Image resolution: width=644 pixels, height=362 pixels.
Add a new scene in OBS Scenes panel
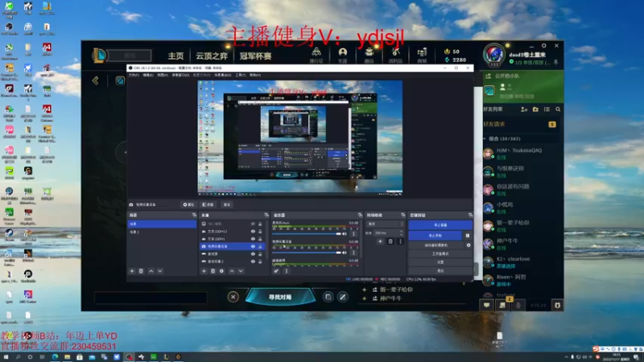click(x=132, y=271)
